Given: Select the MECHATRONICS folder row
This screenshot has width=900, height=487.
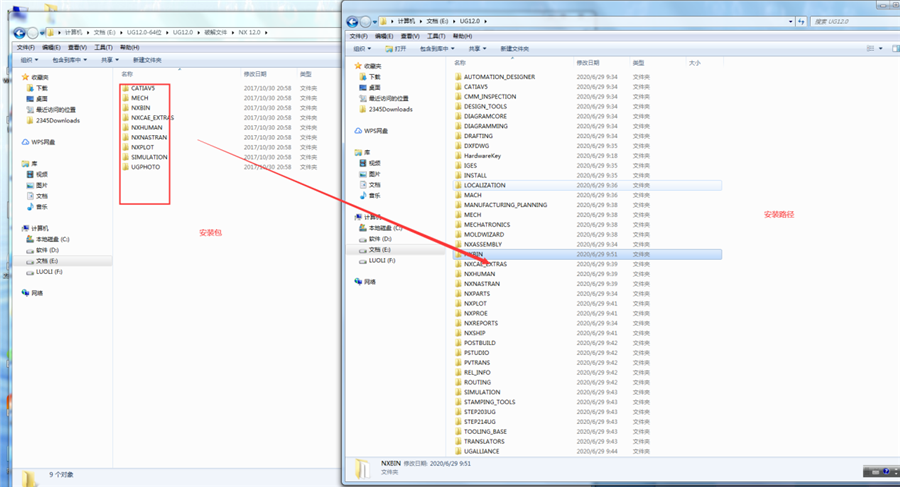Looking at the screenshot, I should tap(587, 225).
